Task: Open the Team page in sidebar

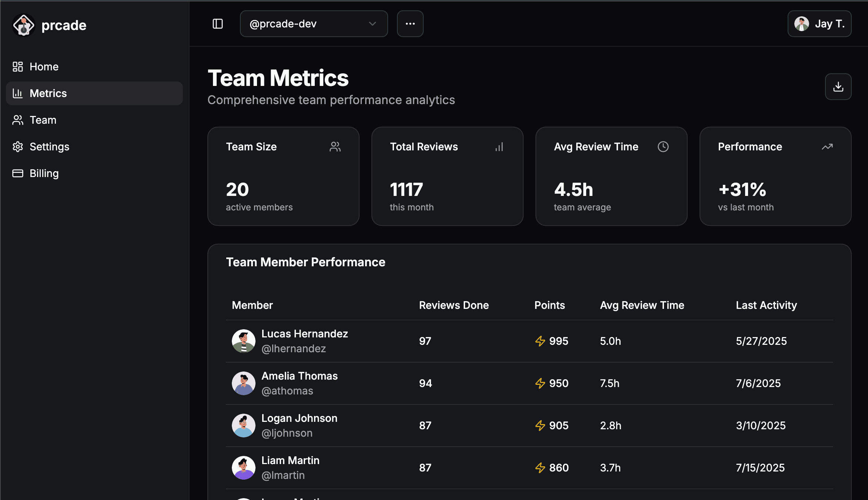Action: pos(43,120)
